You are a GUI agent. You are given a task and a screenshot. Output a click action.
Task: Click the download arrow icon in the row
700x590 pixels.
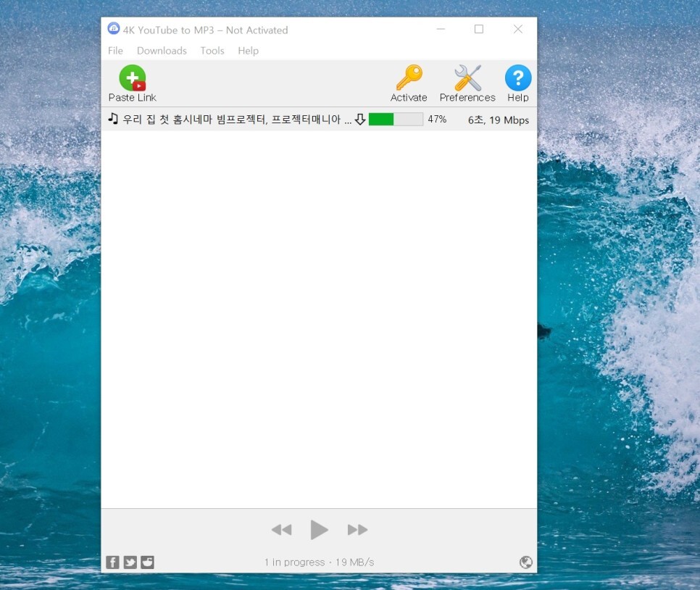tap(360, 120)
